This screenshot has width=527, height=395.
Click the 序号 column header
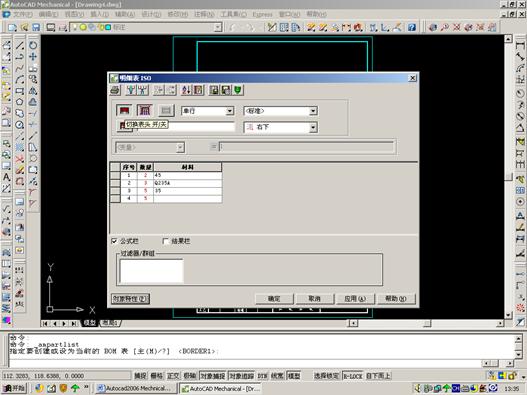coord(129,167)
